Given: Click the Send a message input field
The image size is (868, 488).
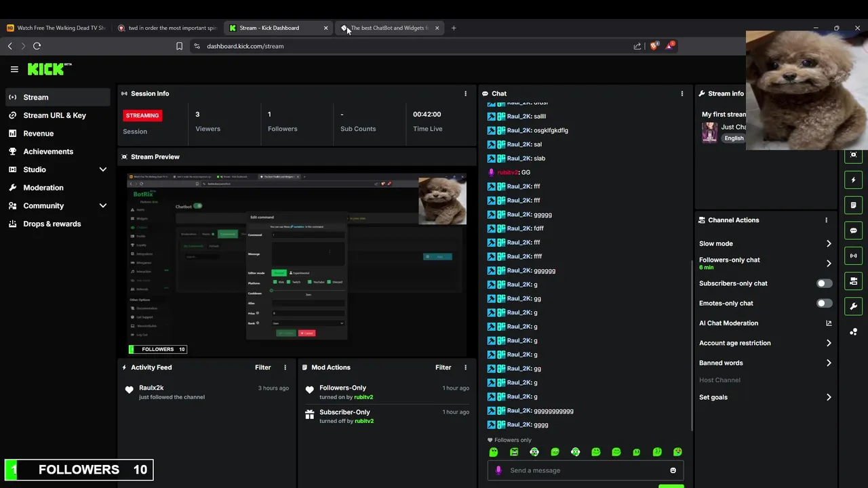Looking at the screenshot, I should (x=585, y=470).
